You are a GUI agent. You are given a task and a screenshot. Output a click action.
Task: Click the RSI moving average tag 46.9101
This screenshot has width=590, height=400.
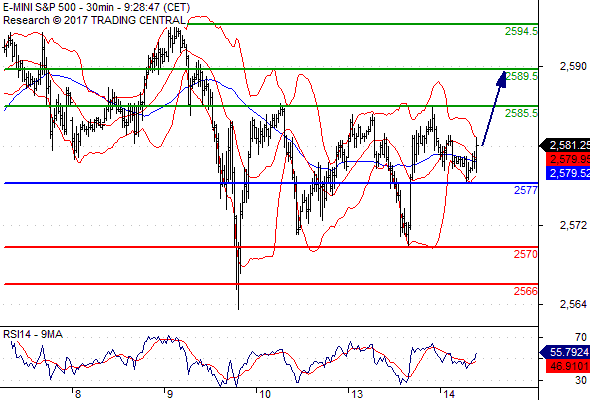pos(568,366)
